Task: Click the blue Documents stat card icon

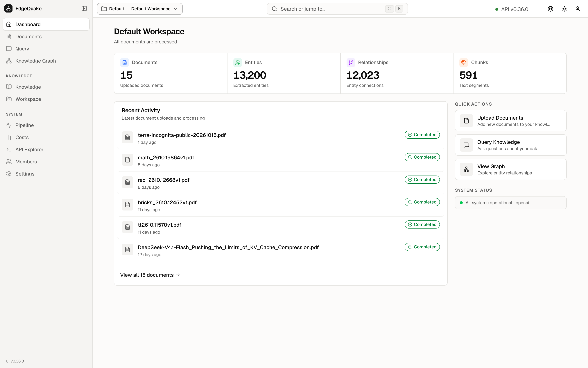Action: [x=124, y=63]
